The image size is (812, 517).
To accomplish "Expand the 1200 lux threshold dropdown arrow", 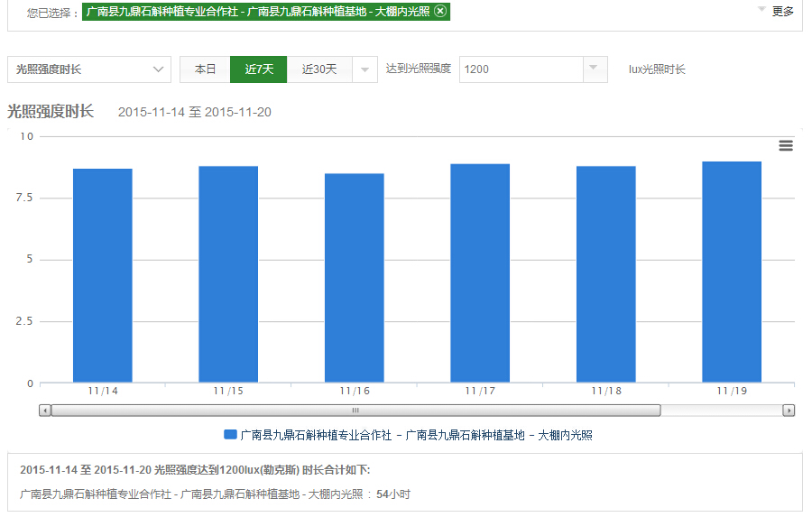I will [x=593, y=69].
